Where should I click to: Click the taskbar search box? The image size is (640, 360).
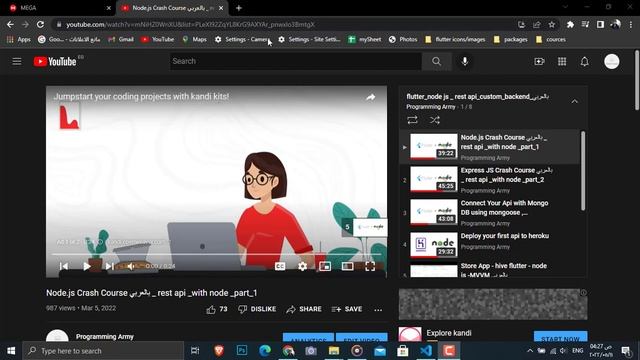tap(103, 351)
